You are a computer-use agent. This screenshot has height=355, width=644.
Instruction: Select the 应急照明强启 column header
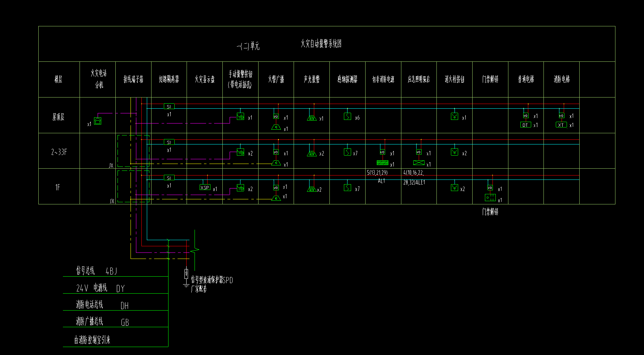click(x=419, y=79)
